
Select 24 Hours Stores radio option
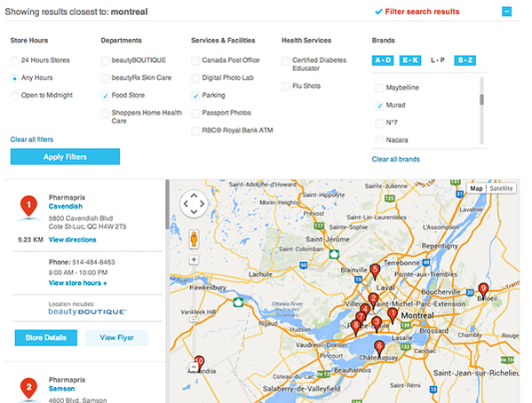click(14, 60)
